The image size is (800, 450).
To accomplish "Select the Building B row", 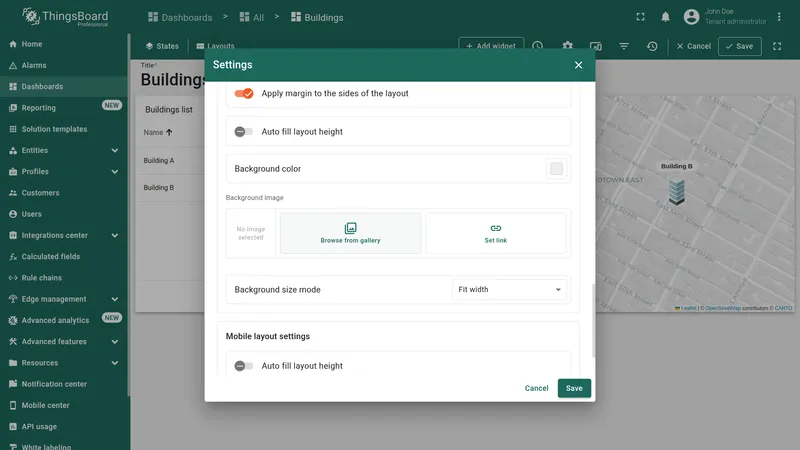I will tap(172, 188).
